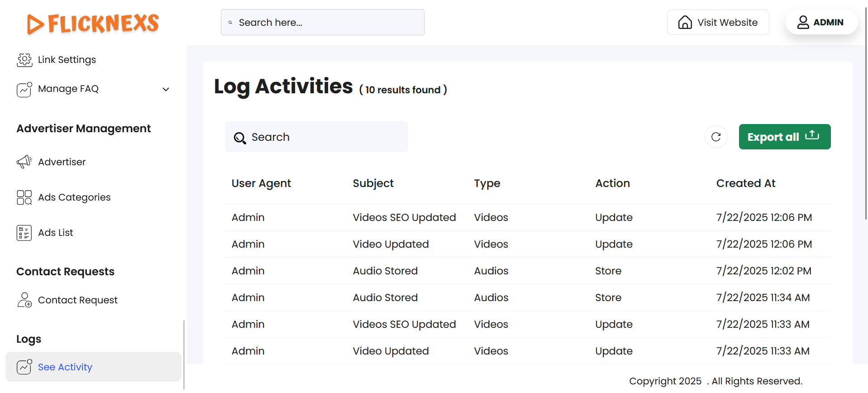Click the Contact Request person icon
Image resolution: width=868 pixels, height=393 pixels.
coord(24,300)
